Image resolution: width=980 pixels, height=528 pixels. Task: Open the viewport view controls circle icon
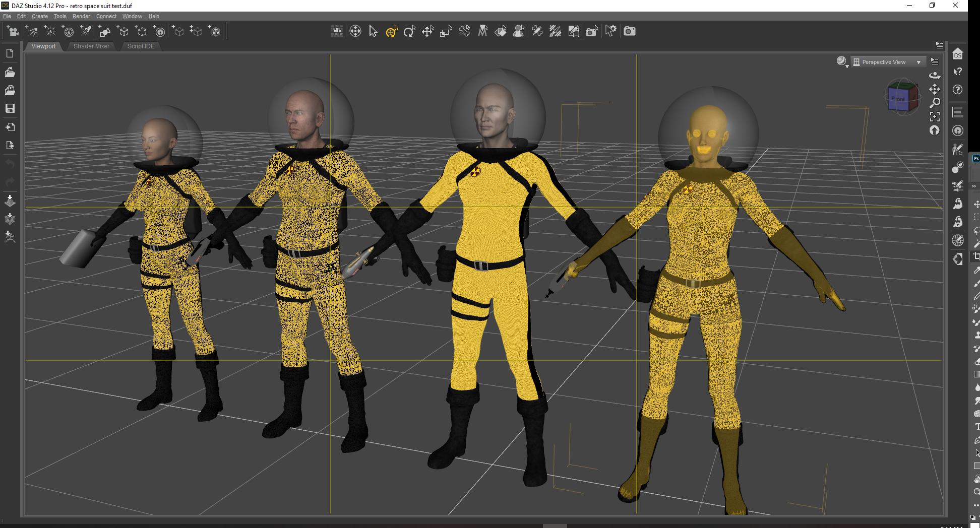coord(355,31)
